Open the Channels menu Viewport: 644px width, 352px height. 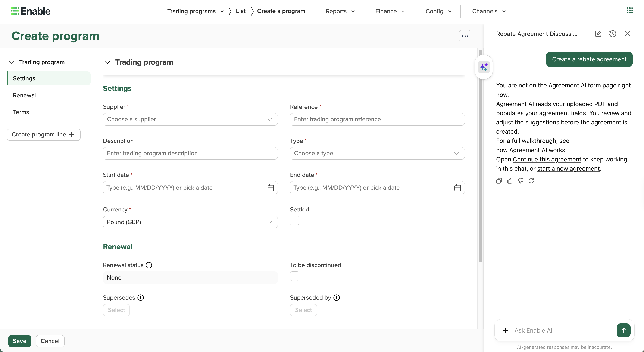[x=489, y=11]
